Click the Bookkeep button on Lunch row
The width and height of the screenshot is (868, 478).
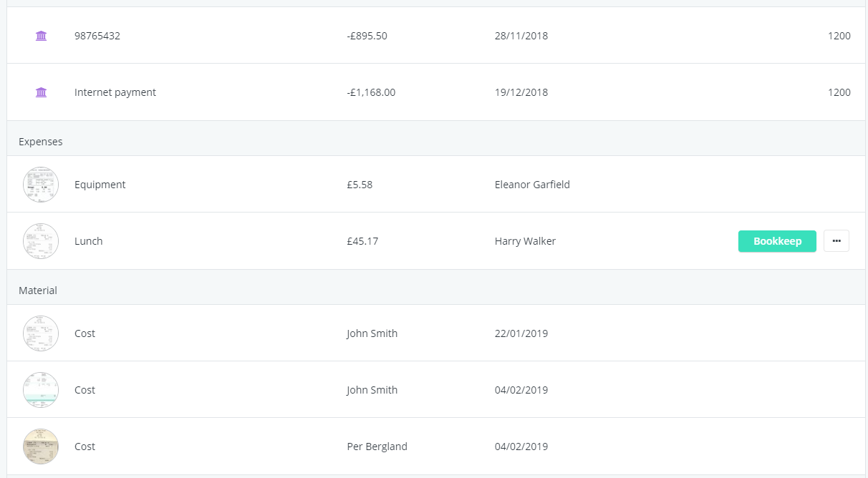point(777,241)
